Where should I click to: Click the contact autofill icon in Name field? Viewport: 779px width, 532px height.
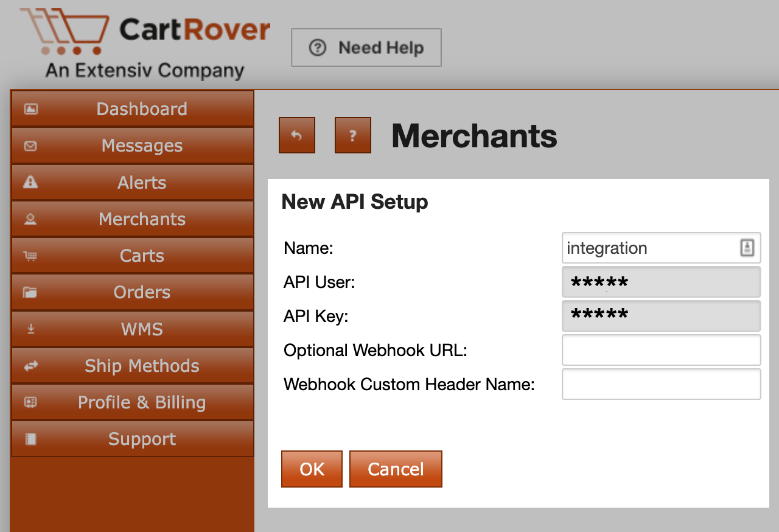click(747, 248)
